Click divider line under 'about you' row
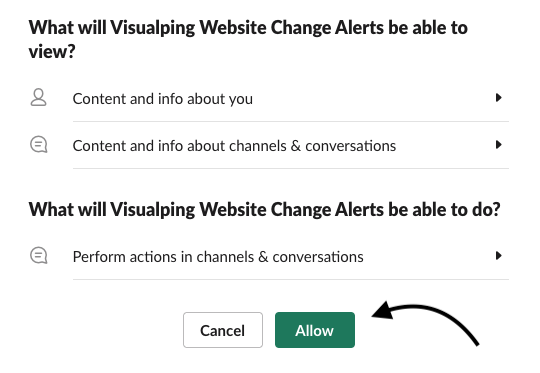This screenshot has width=540, height=373. pos(291,121)
